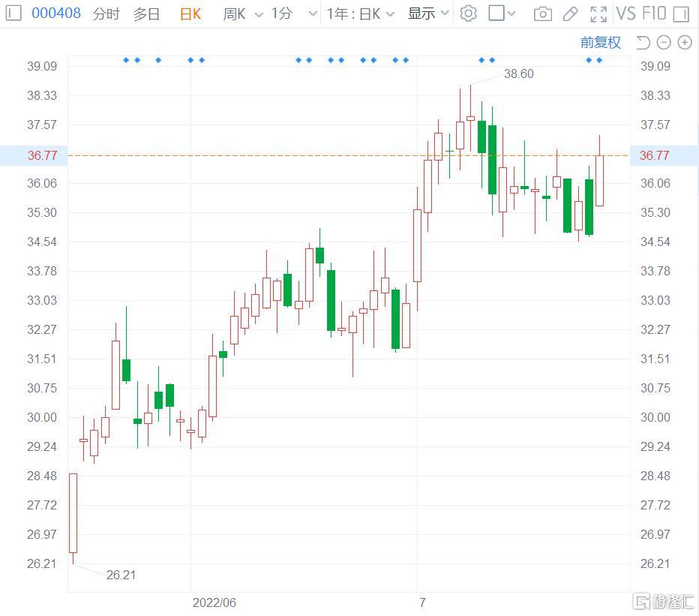Switch to the 多日 multi-day tab
Viewport: 699px width, 616px height.
click(146, 14)
